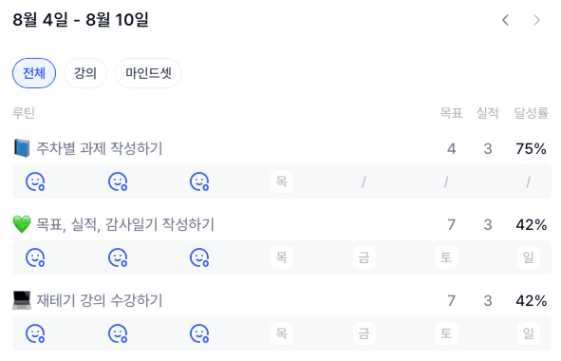Go to previous week with left chevron
Screen dimensions: 561x361
(x=505, y=20)
